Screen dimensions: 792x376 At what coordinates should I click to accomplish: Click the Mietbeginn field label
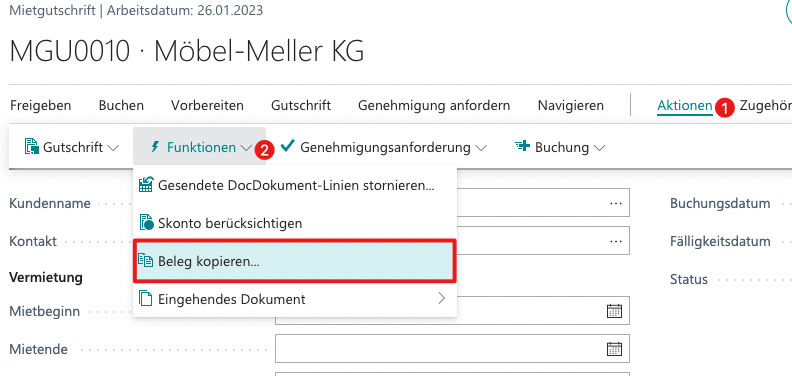44,311
